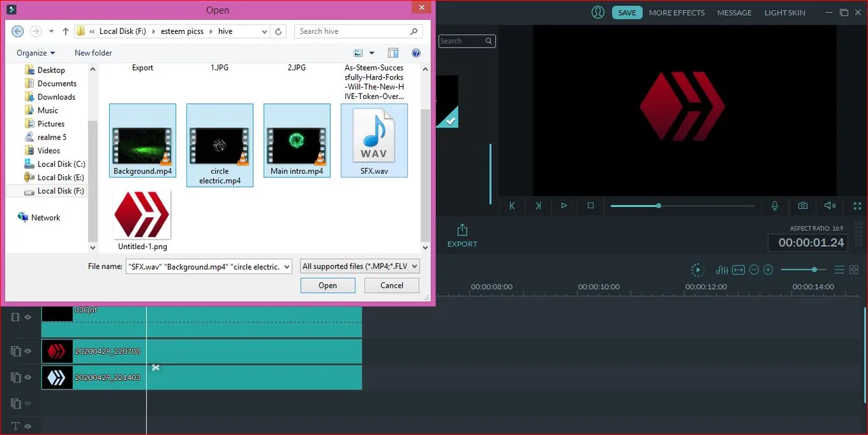The image size is (868, 435).
Task: Click the SAVE button in Filmora
Action: click(x=627, y=12)
